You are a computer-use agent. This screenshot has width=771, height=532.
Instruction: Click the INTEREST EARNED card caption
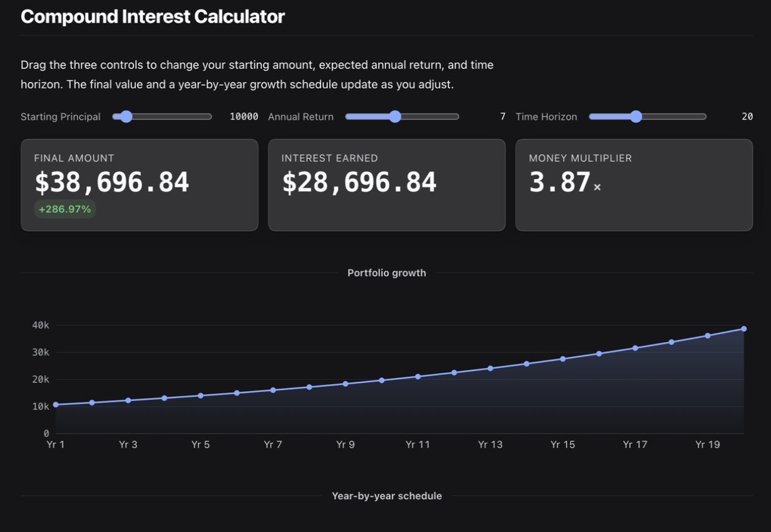tap(330, 158)
